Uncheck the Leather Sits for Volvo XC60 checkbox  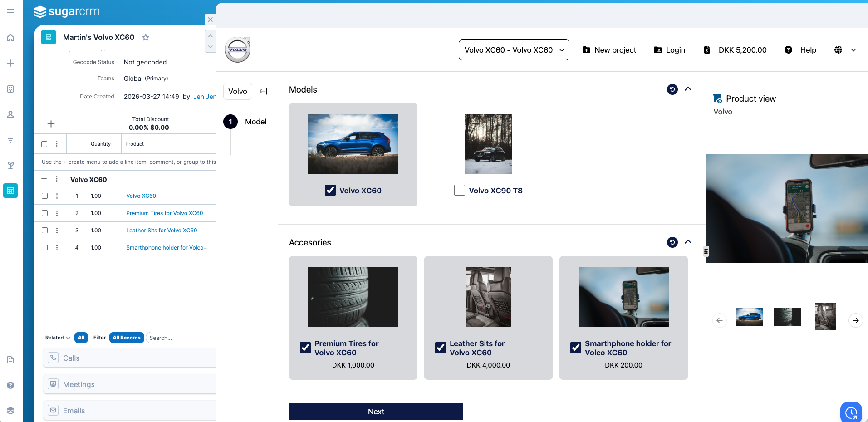point(441,348)
